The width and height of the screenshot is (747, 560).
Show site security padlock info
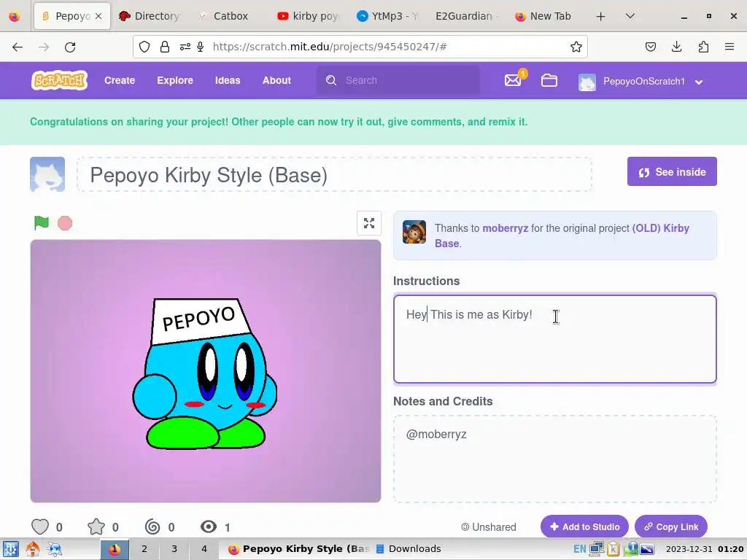(165, 47)
